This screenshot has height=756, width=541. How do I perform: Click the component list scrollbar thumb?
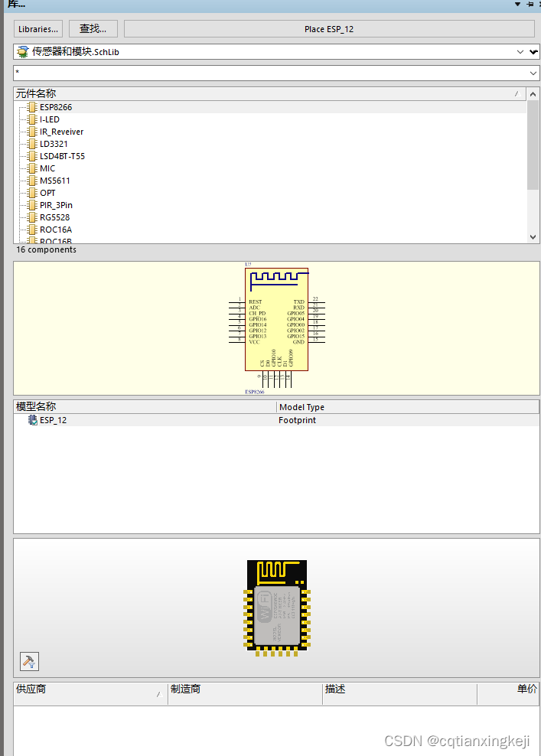(533, 145)
